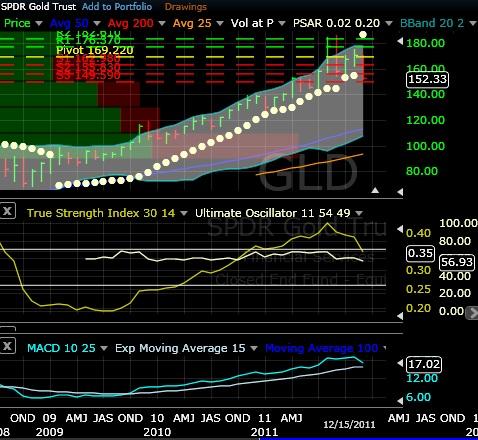
Task: Open the Add to Portfolio link
Action: 117,6
